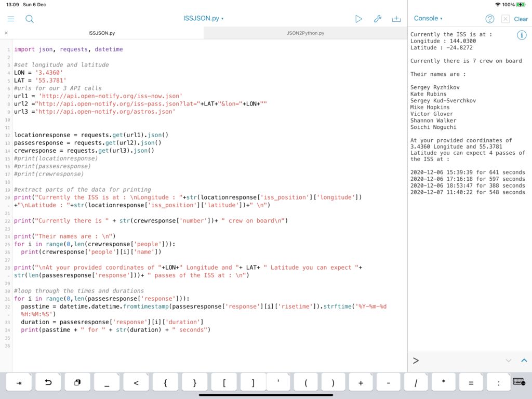Open the wrench tools menu
This screenshot has height=399, width=532.
click(378, 19)
